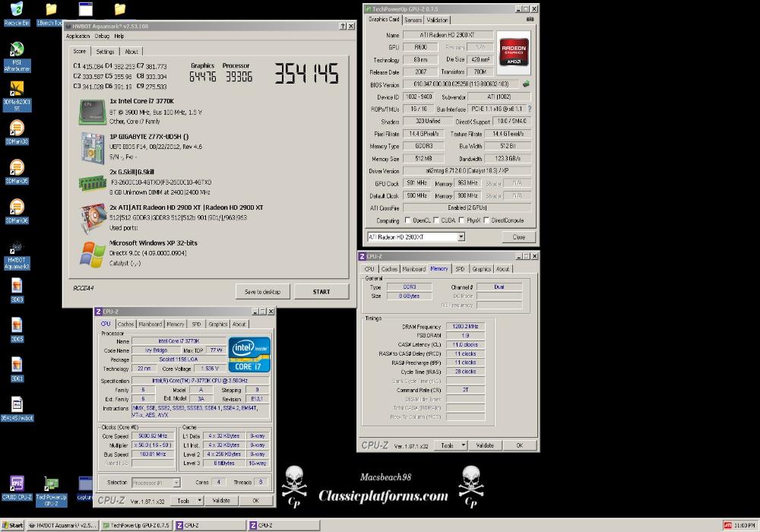Open the Tools dropdown arrow in the CPU-Z memory window
Image resolution: width=760 pixels, height=532 pixels.
(463, 445)
